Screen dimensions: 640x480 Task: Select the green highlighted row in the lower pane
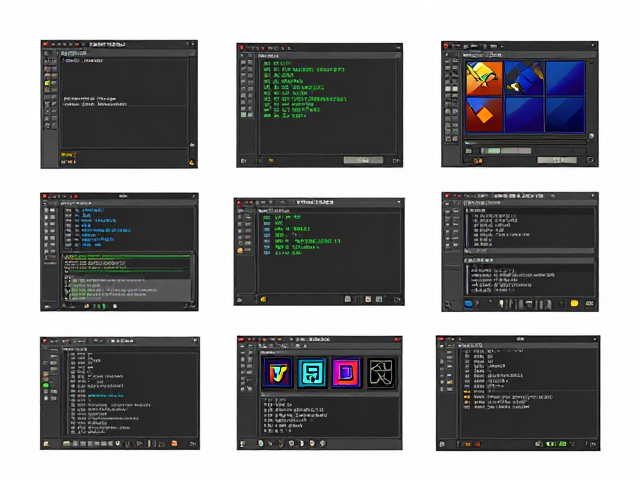tap(127, 257)
